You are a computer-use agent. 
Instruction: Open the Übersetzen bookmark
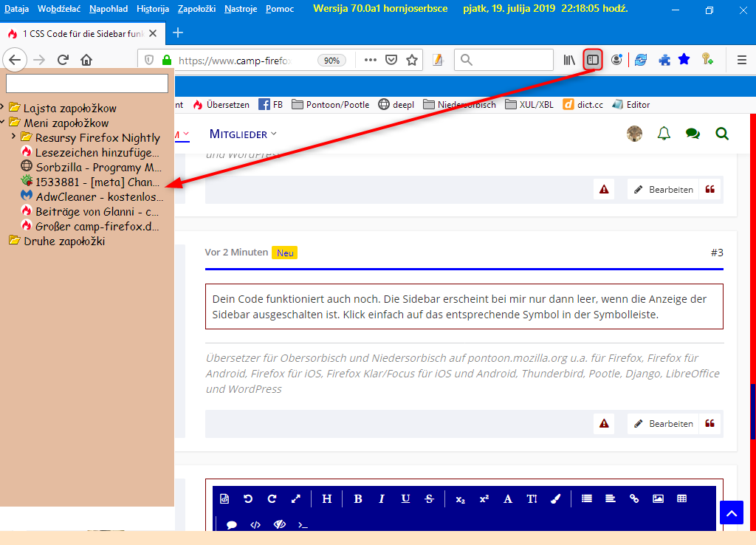tap(221, 105)
